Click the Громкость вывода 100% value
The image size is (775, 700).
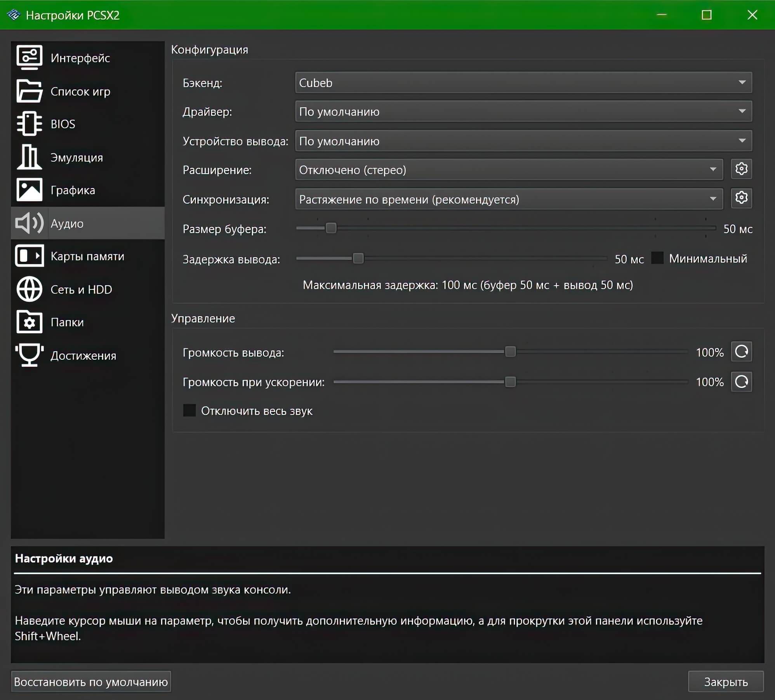(x=709, y=352)
